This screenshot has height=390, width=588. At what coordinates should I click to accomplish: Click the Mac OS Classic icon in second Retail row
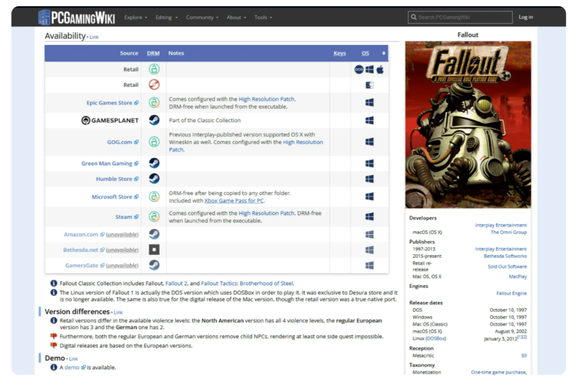369,85
